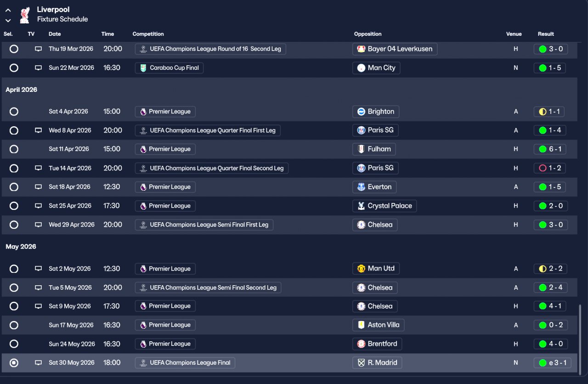Open the 6 - 1 result against Fulham

coord(550,149)
